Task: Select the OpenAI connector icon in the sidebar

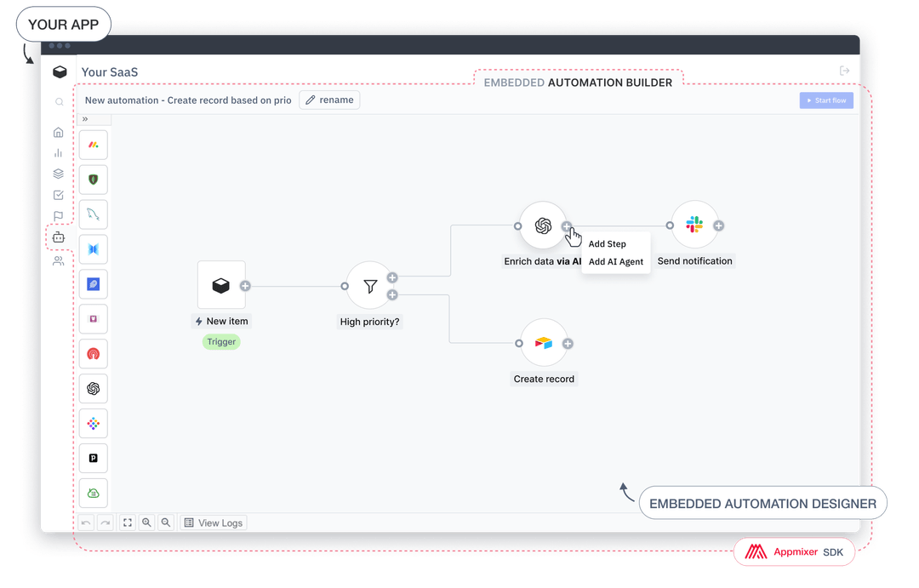Action: coord(93,388)
